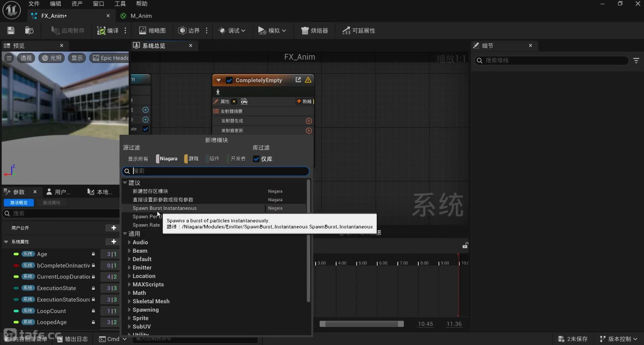Expand the Spawning module category
Screen dimensions: 644x345
coord(129,310)
